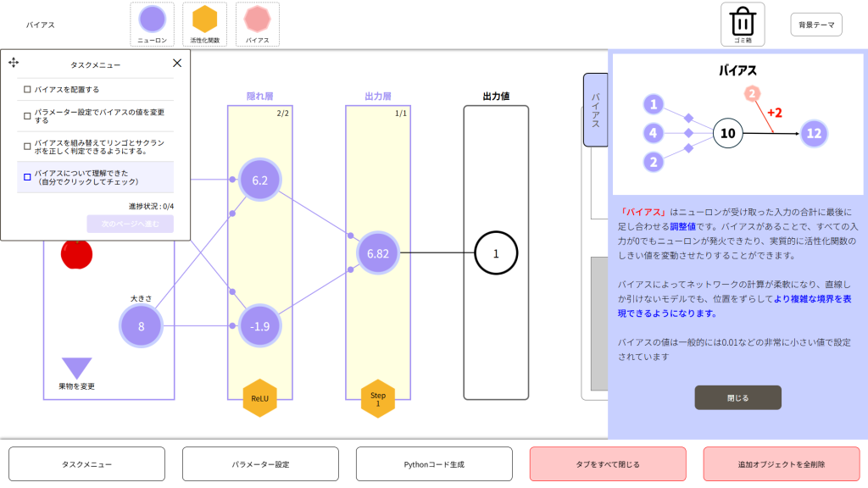The width and height of the screenshot is (868, 488).
Task: Click the output neuron showing 6.82
Action: (378, 252)
